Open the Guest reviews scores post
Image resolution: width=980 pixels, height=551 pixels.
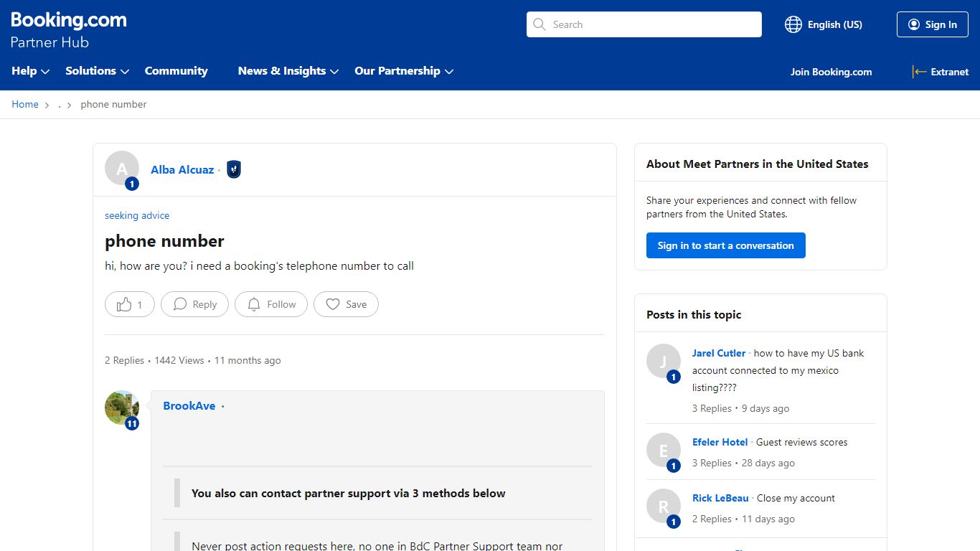(801, 442)
